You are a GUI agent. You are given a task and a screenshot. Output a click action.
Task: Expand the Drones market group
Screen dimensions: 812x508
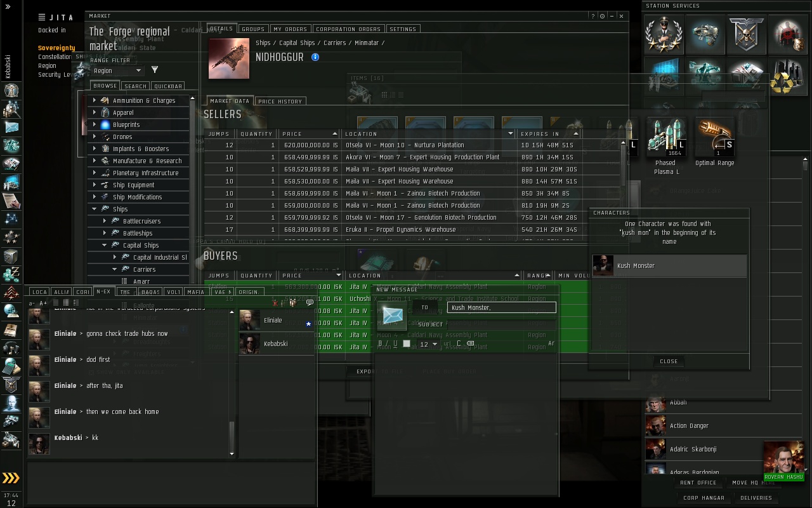click(x=95, y=137)
